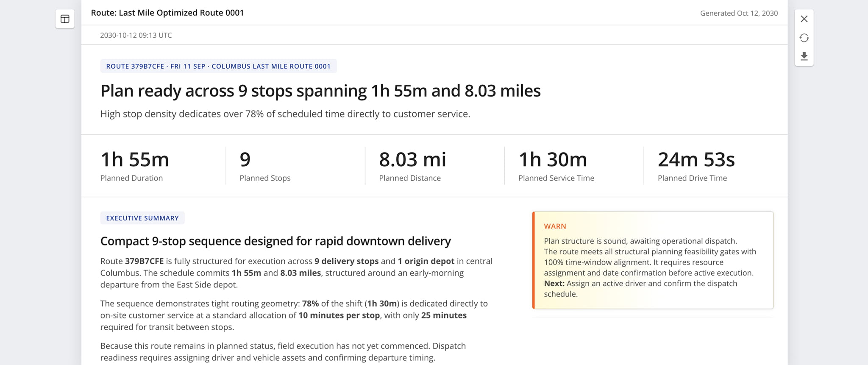Download the route report
Image resolution: width=868 pixels, height=365 pixels.
click(804, 56)
